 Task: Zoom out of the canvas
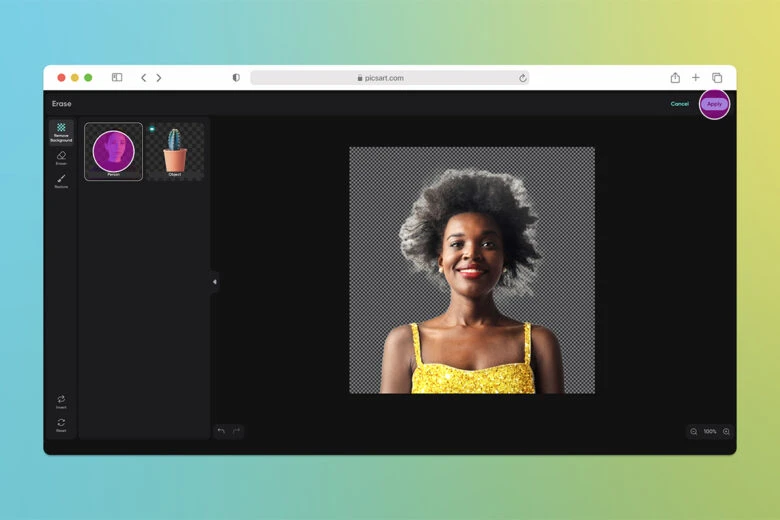point(693,431)
